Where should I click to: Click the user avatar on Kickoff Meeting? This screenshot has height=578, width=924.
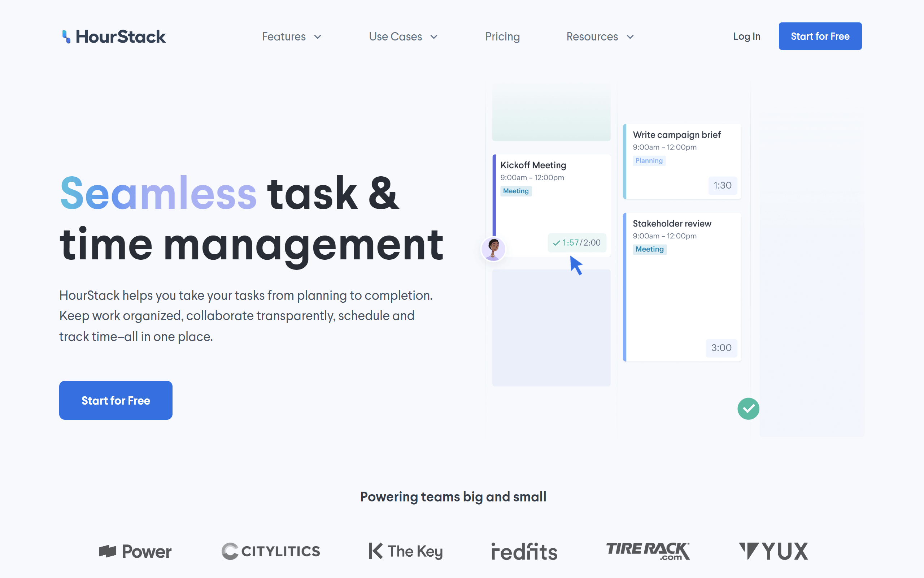coord(493,249)
